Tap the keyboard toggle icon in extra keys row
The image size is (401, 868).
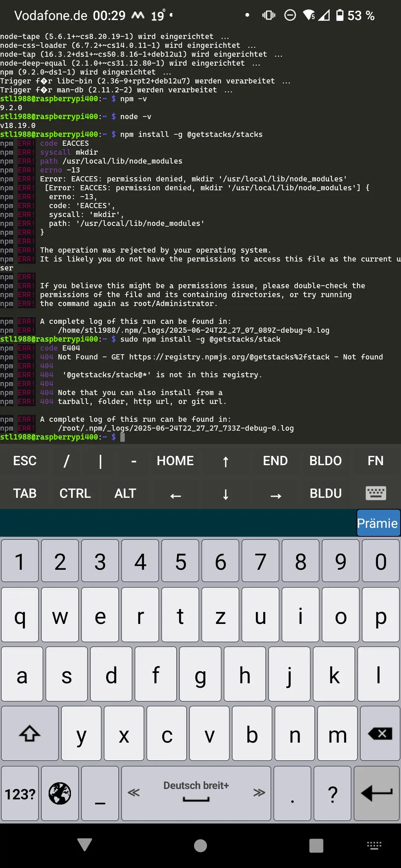[375, 493]
